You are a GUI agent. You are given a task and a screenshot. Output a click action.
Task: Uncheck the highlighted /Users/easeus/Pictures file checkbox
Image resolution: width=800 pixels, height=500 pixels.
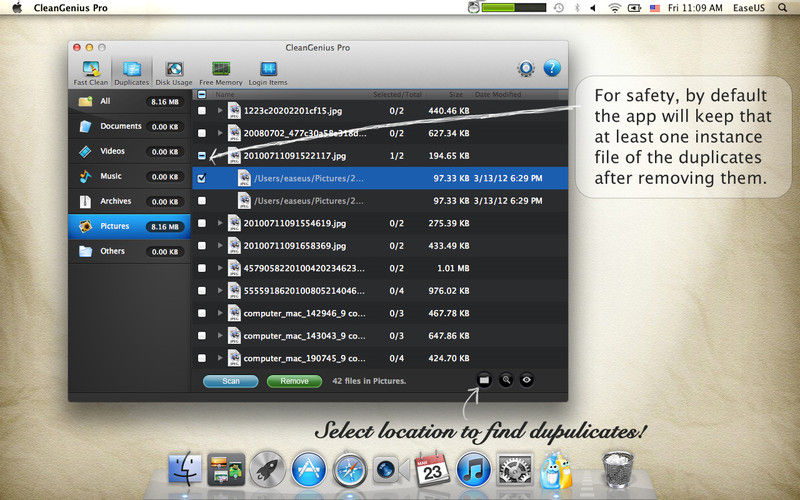click(x=202, y=178)
